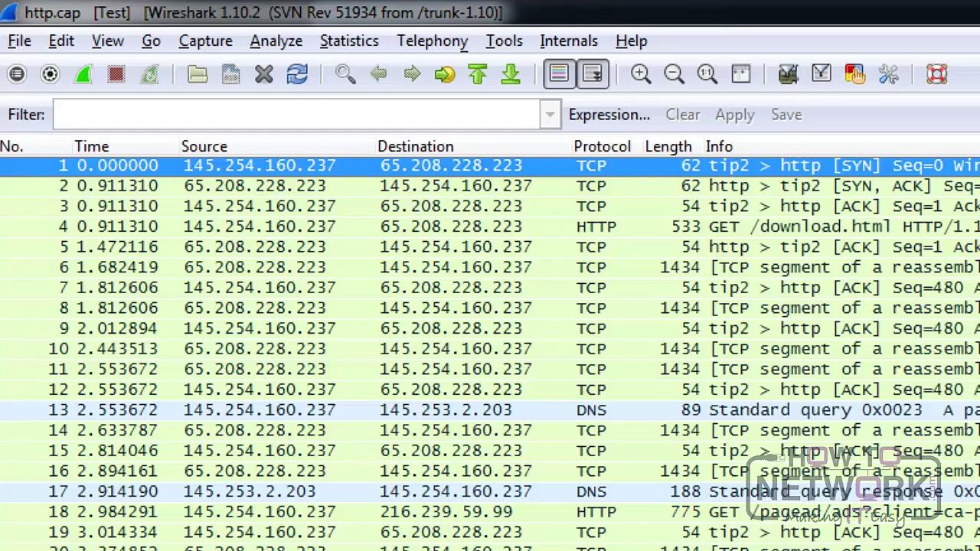The width and height of the screenshot is (980, 551).
Task: Open the Telephony menu
Action: tap(433, 41)
